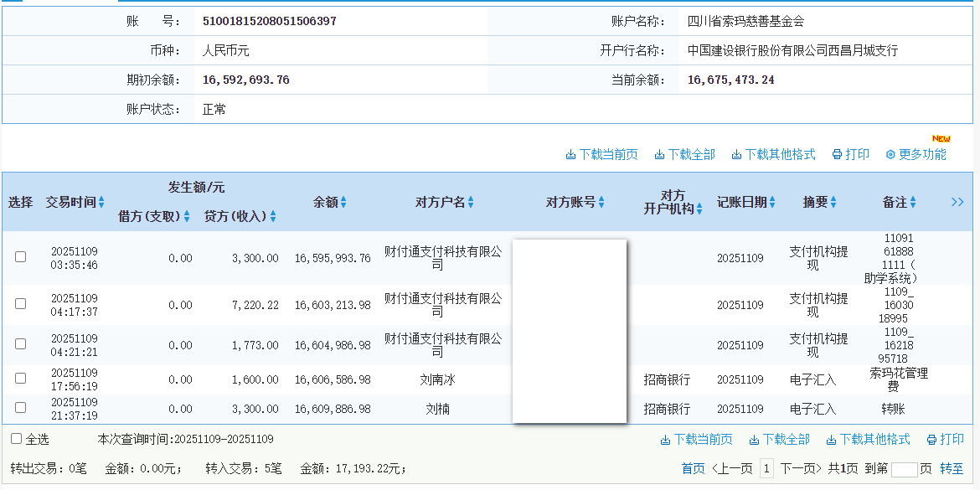Click the top 下载当前页 download icon
Screen dimensions: 980x490
pyautogui.click(x=570, y=154)
